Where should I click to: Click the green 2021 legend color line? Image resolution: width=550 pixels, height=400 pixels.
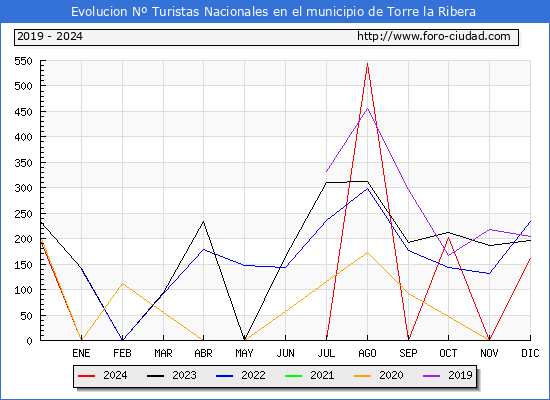coord(294,376)
